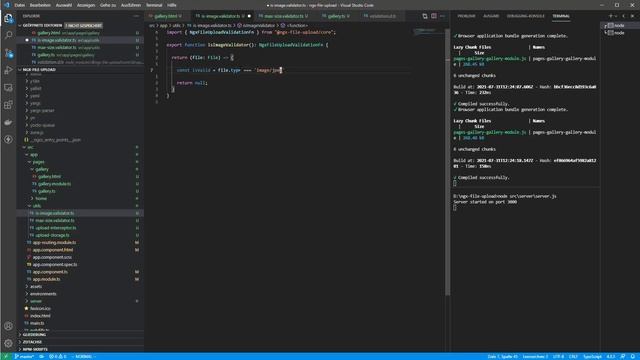The width and height of the screenshot is (640, 360).
Task: Expand the home folder
Action: coord(41,198)
